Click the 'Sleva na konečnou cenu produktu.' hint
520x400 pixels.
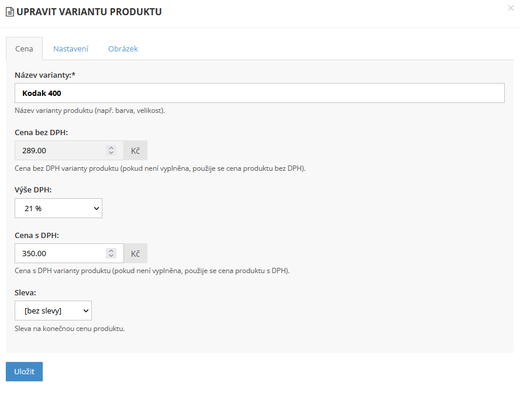[x=70, y=329]
